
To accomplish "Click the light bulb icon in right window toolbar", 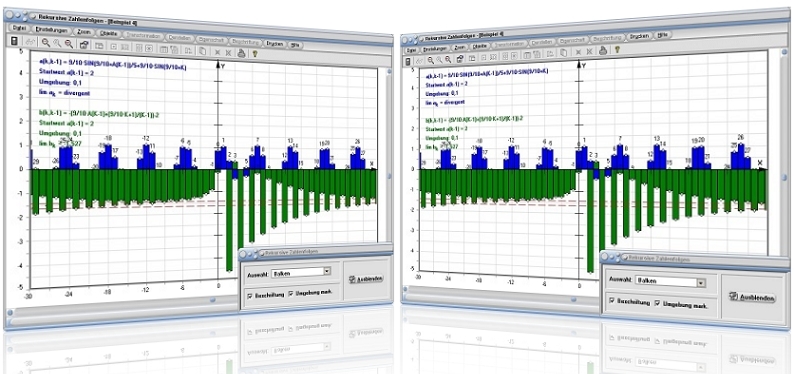I will [617, 50].
